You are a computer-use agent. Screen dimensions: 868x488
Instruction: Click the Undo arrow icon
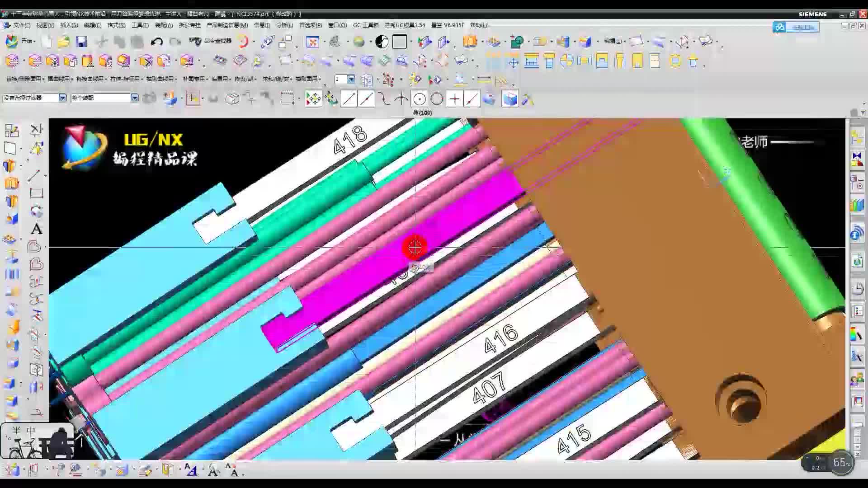(x=156, y=42)
